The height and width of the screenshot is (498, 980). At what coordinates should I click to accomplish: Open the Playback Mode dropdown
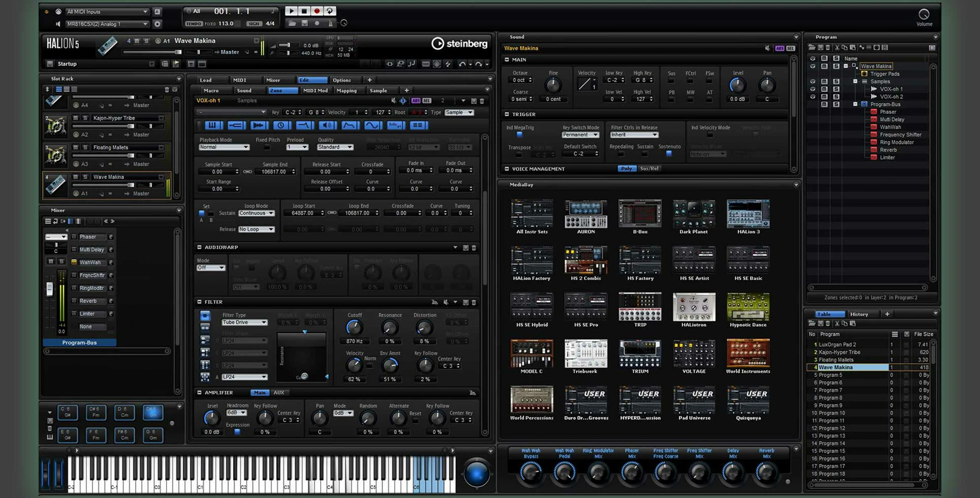tap(224, 147)
